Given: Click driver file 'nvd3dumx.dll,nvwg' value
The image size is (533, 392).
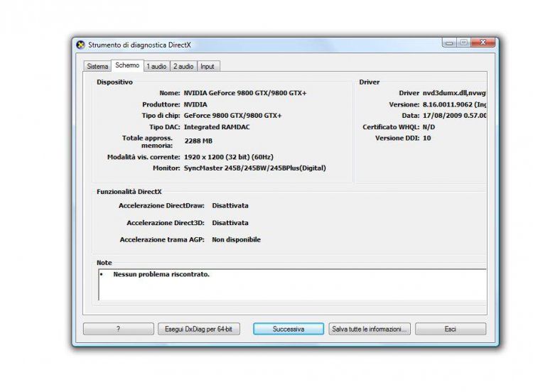Looking at the screenshot, I should click(454, 93).
